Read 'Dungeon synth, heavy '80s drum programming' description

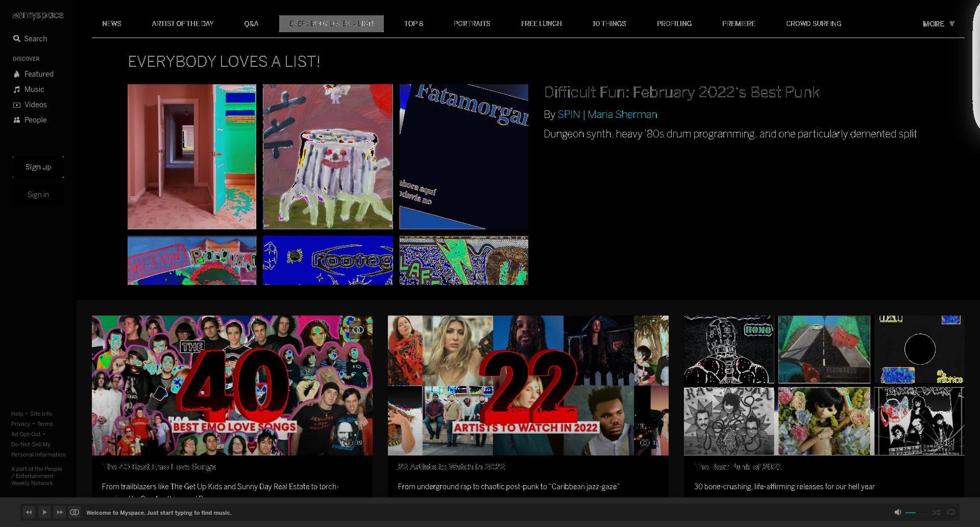(730, 134)
